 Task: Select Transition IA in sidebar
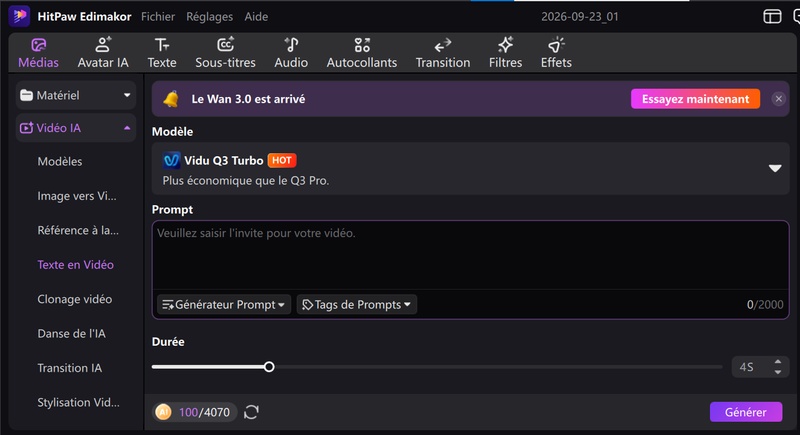tap(69, 368)
